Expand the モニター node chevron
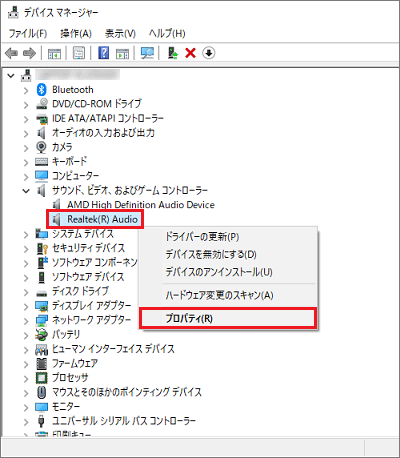The height and width of the screenshot is (458, 400). (26, 407)
